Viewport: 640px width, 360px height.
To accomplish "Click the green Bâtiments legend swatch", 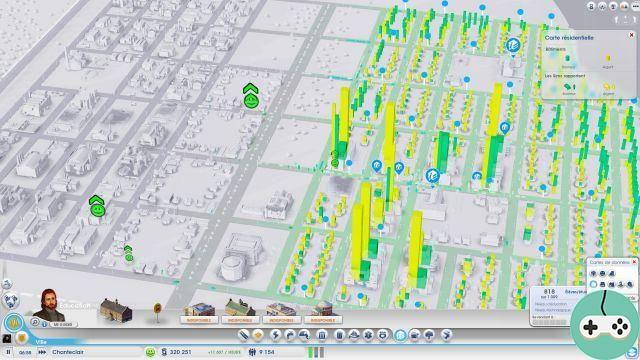I will pyautogui.click(x=567, y=58).
